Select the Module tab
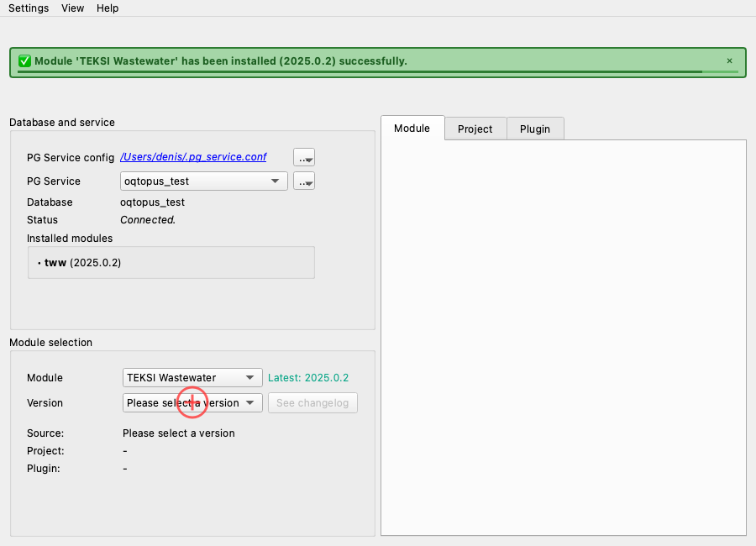The height and width of the screenshot is (546, 756). (412, 128)
